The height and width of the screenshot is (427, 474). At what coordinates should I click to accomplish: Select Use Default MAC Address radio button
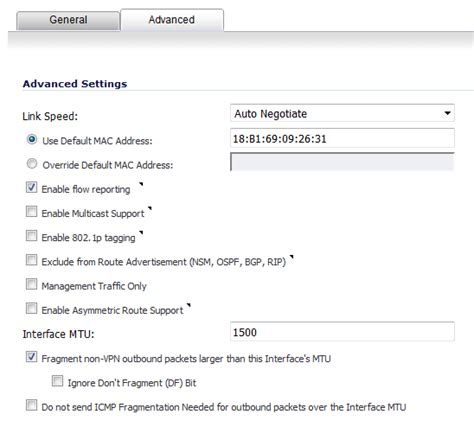pyautogui.click(x=32, y=140)
